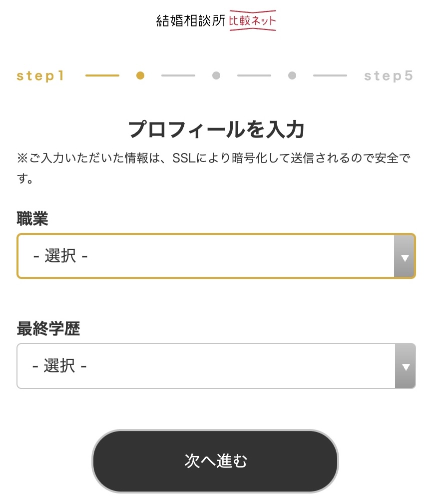Select the step5 progress label

click(388, 76)
